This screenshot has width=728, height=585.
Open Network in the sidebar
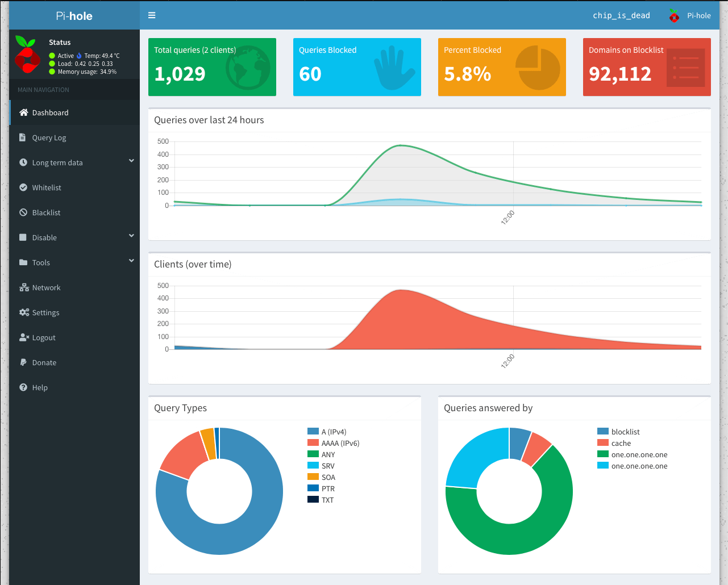(x=74, y=287)
